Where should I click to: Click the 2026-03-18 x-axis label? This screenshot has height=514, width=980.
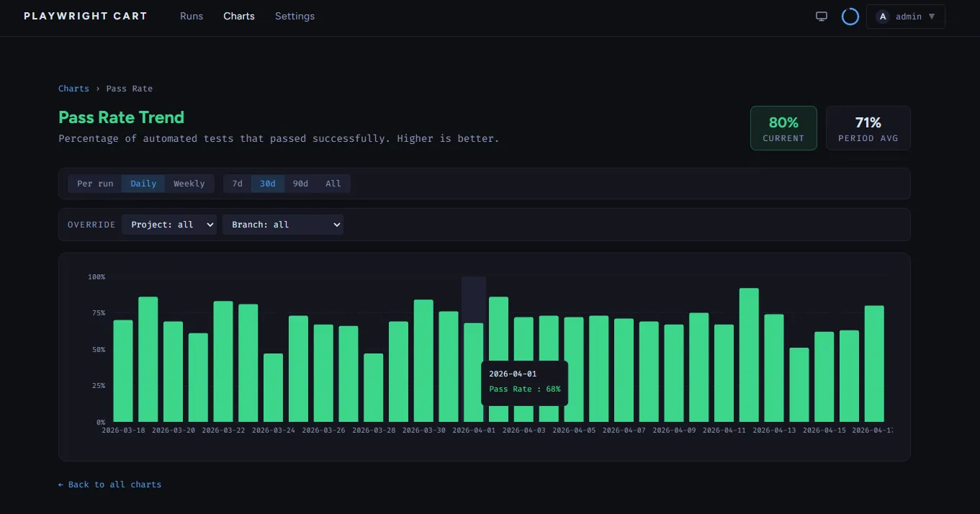pyautogui.click(x=123, y=430)
